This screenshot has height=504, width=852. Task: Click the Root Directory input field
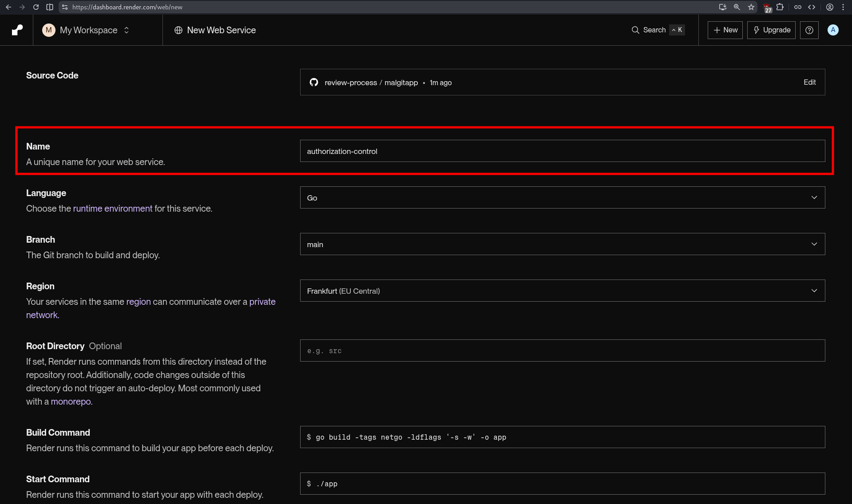pyautogui.click(x=562, y=350)
